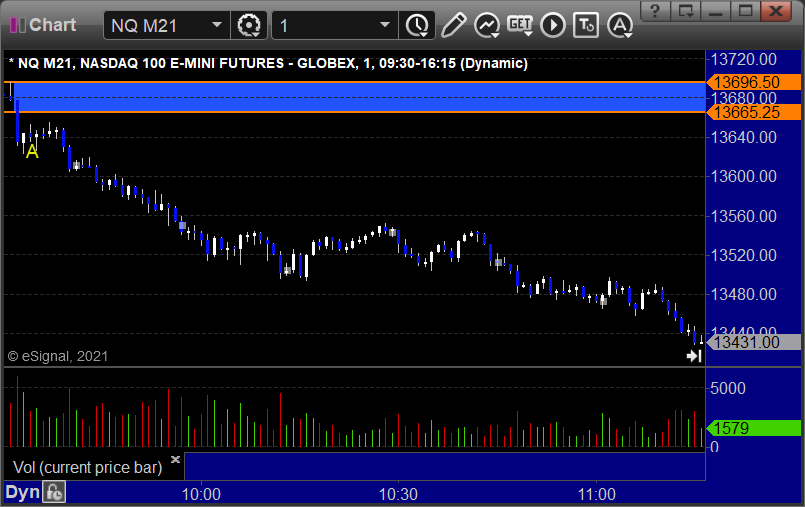Click the chart title NQ M21 NASDAQ text
Viewport: 805px width, 507px height.
(x=269, y=63)
